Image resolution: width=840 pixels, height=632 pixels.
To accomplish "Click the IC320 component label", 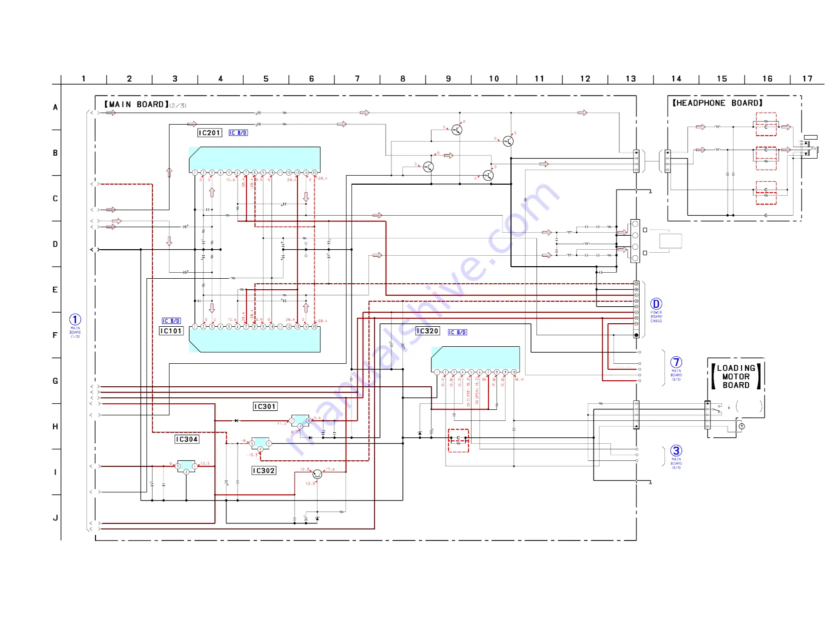I will pyautogui.click(x=428, y=331).
